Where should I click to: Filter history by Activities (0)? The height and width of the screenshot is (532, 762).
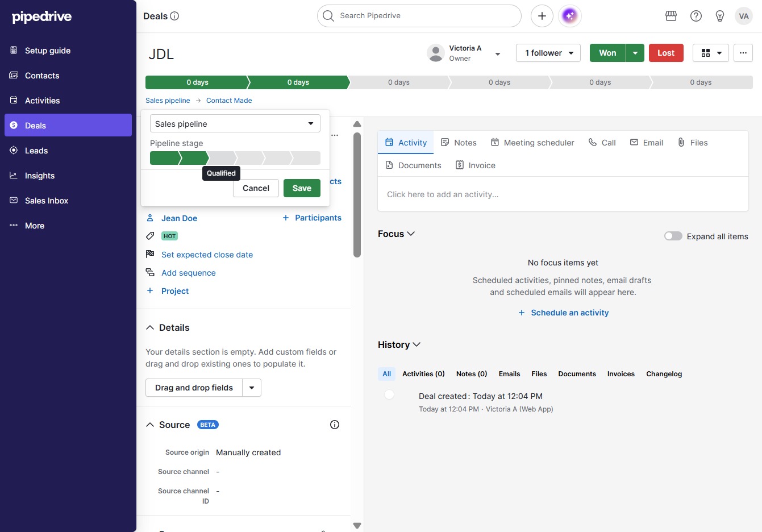tap(423, 374)
